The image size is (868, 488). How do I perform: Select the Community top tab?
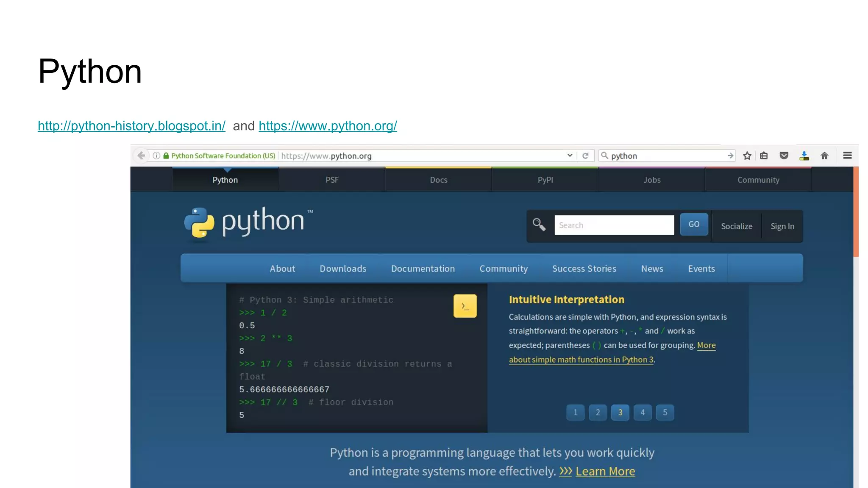pyautogui.click(x=758, y=180)
